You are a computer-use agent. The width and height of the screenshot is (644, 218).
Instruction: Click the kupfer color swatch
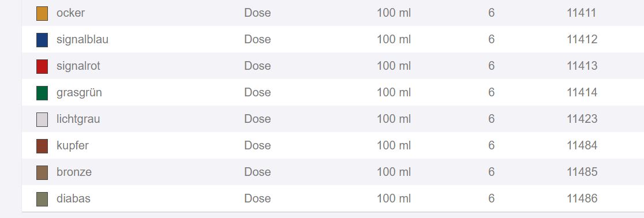(x=42, y=146)
